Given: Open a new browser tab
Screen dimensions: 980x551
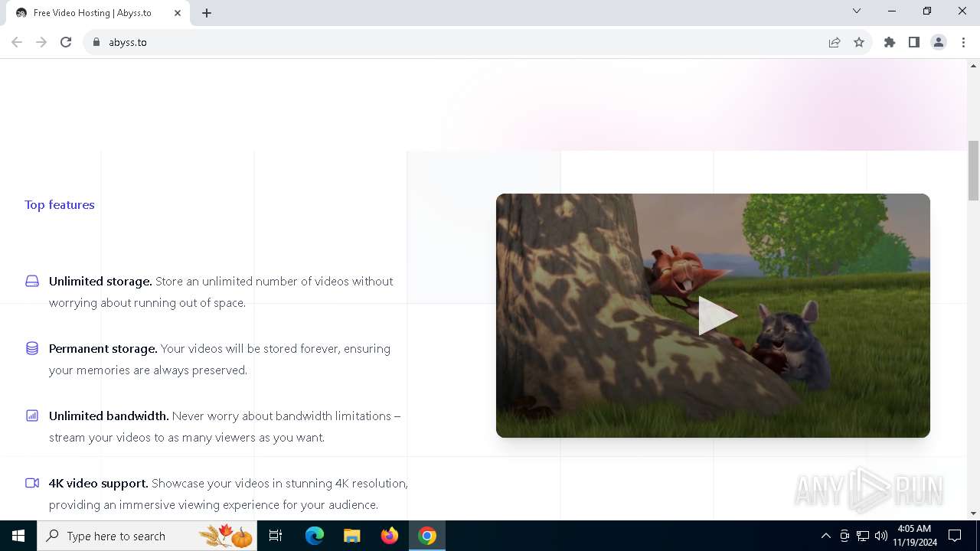Looking at the screenshot, I should 207,13.
